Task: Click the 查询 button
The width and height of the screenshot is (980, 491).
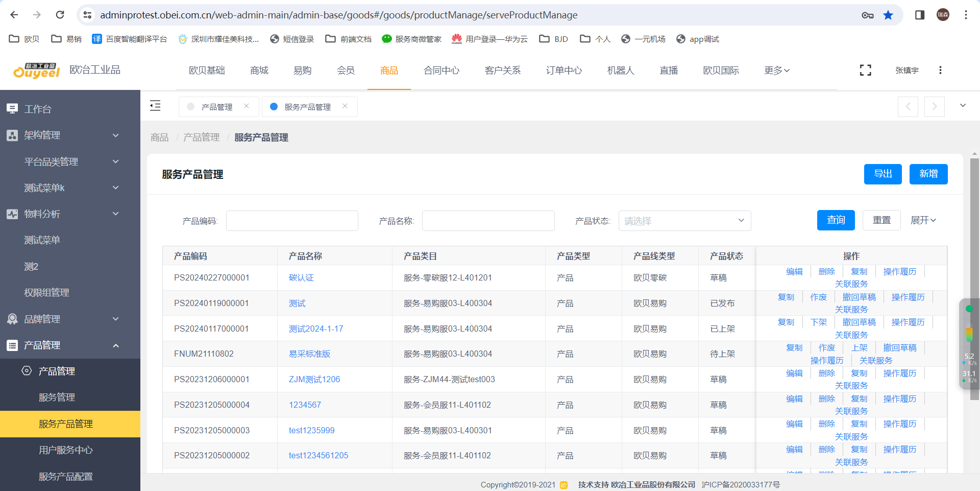Action: click(836, 220)
